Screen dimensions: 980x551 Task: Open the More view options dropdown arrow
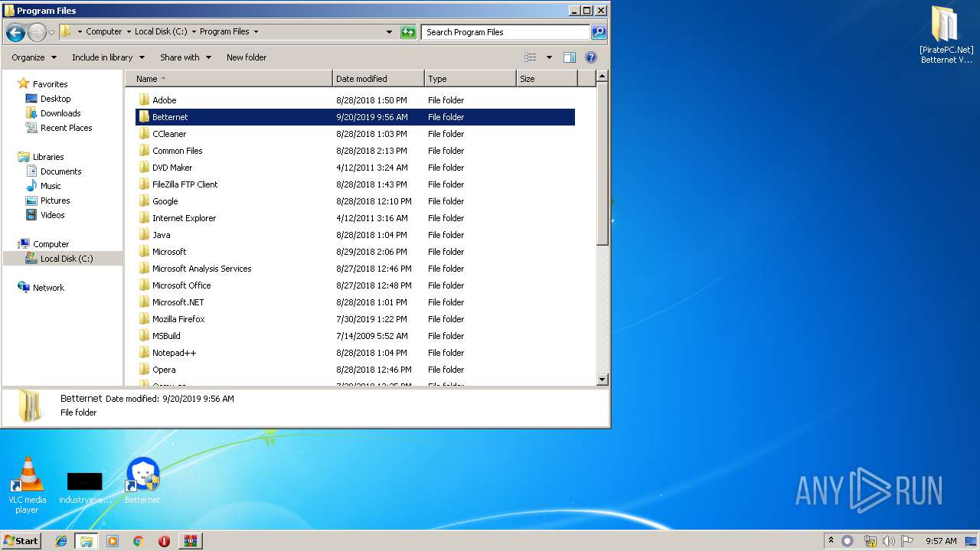(x=549, y=57)
